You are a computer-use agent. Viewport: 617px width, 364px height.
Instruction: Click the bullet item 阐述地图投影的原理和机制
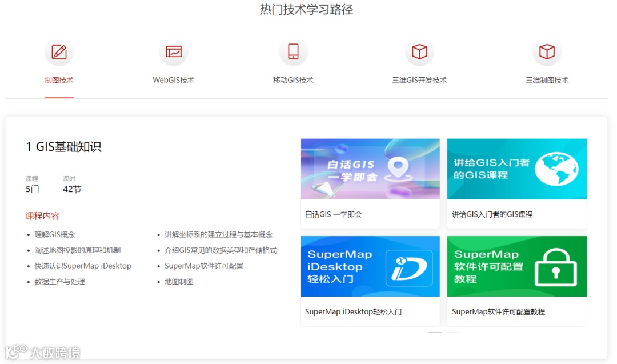click(x=78, y=250)
